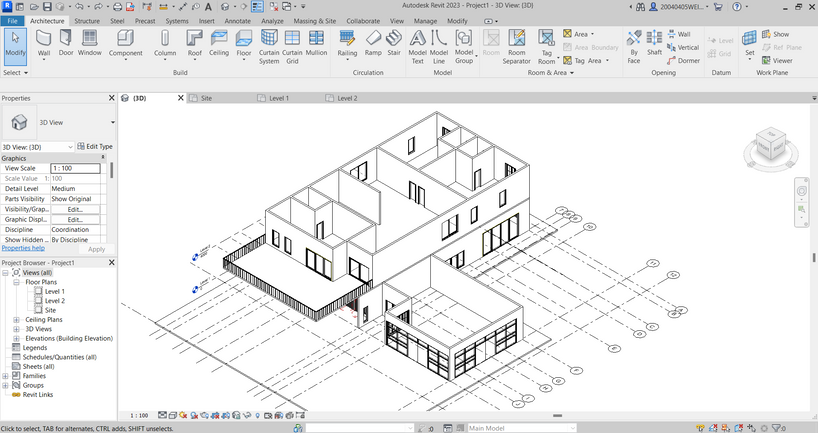The width and height of the screenshot is (818, 433).
Task: Collapse the Floor Plans tree node
Action: click(x=16, y=282)
